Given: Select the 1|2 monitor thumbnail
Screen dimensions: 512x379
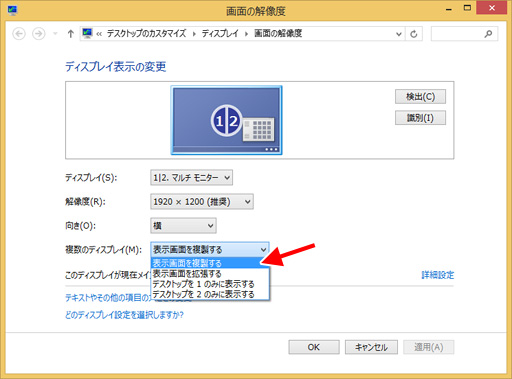Looking at the screenshot, I should click(x=226, y=120).
